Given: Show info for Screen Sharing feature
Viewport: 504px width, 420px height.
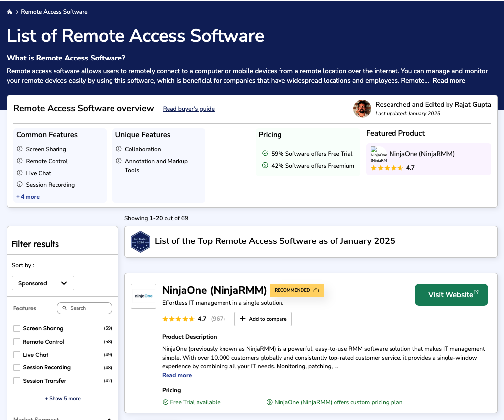Looking at the screenshot, I should [x=20, y=149].
